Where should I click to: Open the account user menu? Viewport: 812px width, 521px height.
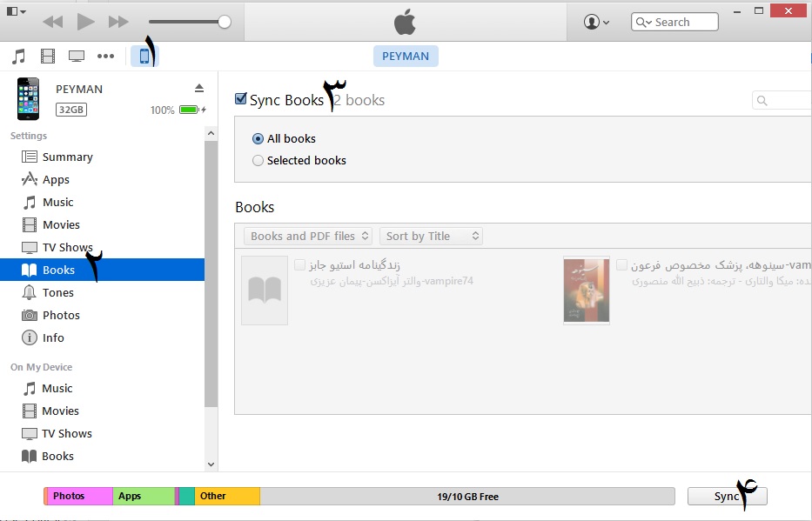596,22
